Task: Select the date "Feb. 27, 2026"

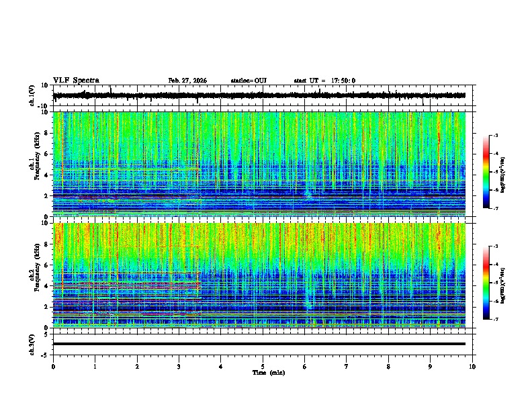Action: [187, 81]
